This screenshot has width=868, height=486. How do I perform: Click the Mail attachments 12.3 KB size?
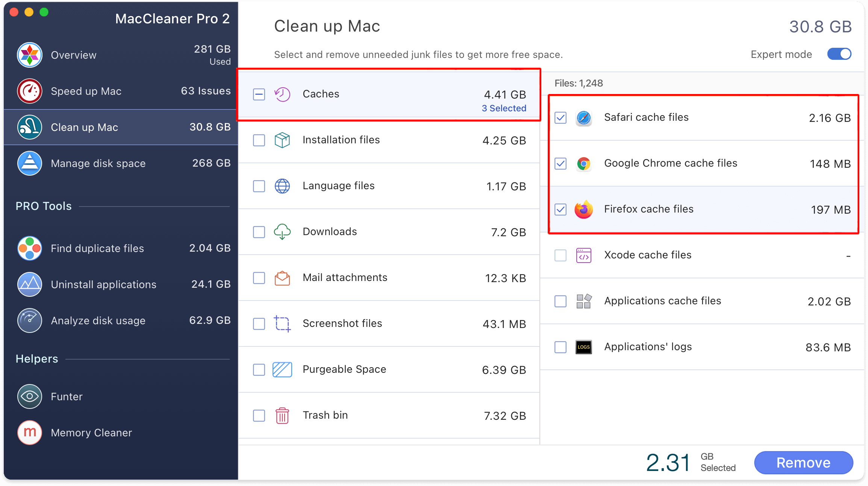coord(505,278)
